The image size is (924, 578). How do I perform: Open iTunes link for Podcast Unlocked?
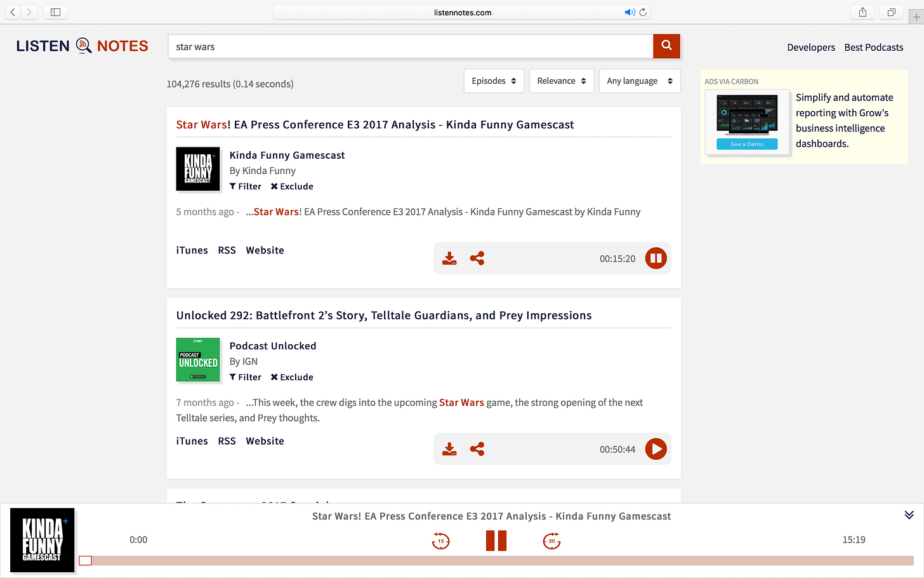(192, 441)
